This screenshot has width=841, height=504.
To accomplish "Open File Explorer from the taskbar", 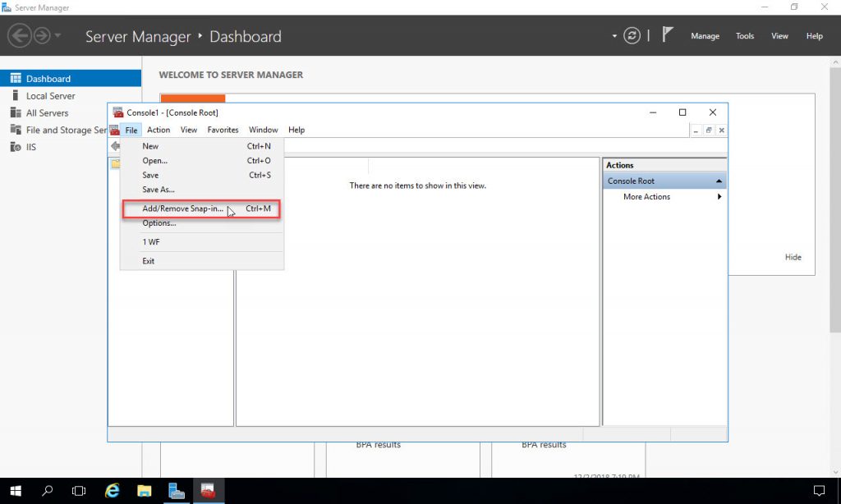I will tap(145, 490).
